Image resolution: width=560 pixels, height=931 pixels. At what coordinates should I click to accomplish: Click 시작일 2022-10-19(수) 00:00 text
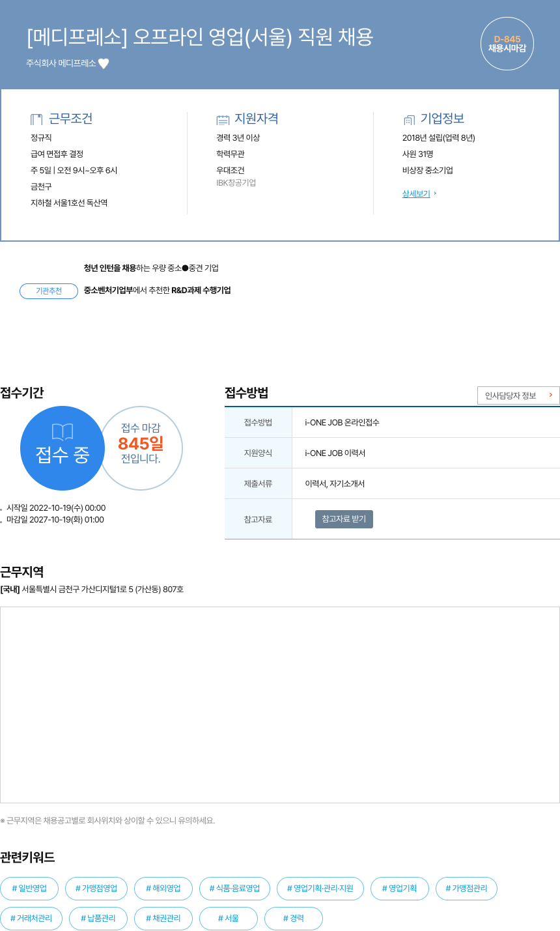coord(56,508)
